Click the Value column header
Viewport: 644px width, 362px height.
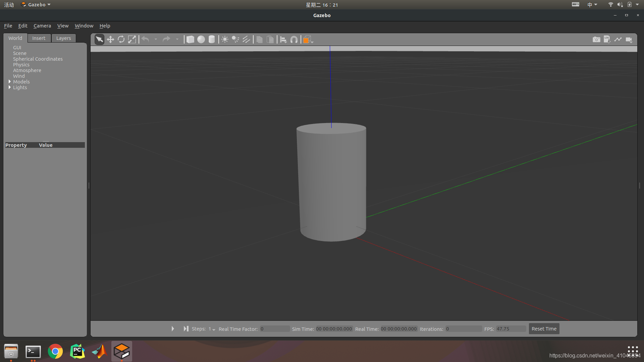tap(46, 145)
